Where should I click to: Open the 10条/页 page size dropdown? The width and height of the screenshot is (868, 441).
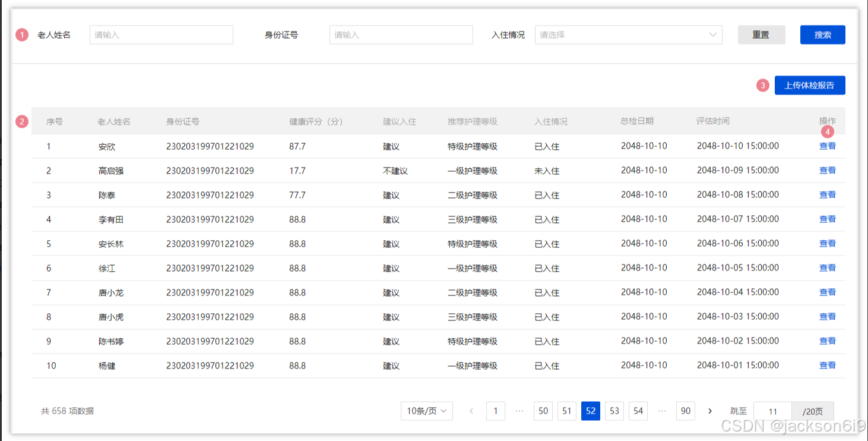pos(427,411)
